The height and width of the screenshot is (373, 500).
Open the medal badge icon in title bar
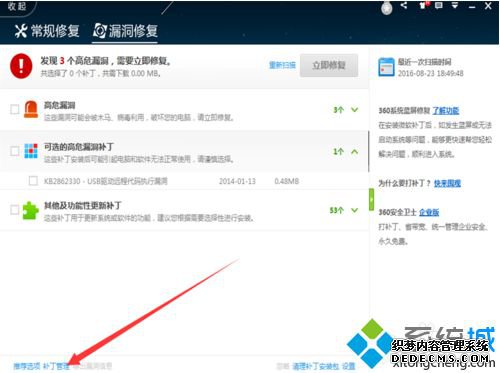(x=387, y=8)
